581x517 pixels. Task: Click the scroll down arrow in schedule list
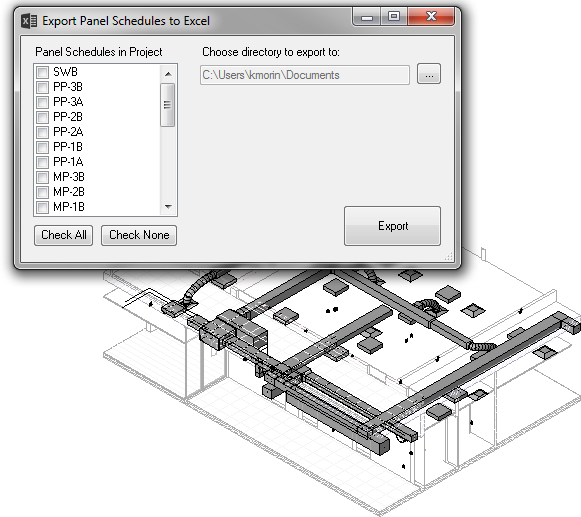click(x=168, y=206)
